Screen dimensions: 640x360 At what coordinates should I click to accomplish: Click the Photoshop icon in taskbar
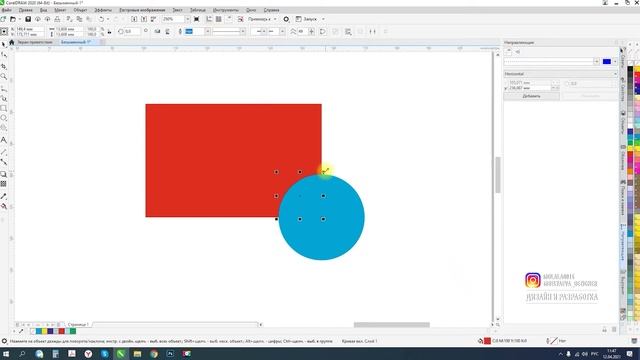[x=170, y=354]
